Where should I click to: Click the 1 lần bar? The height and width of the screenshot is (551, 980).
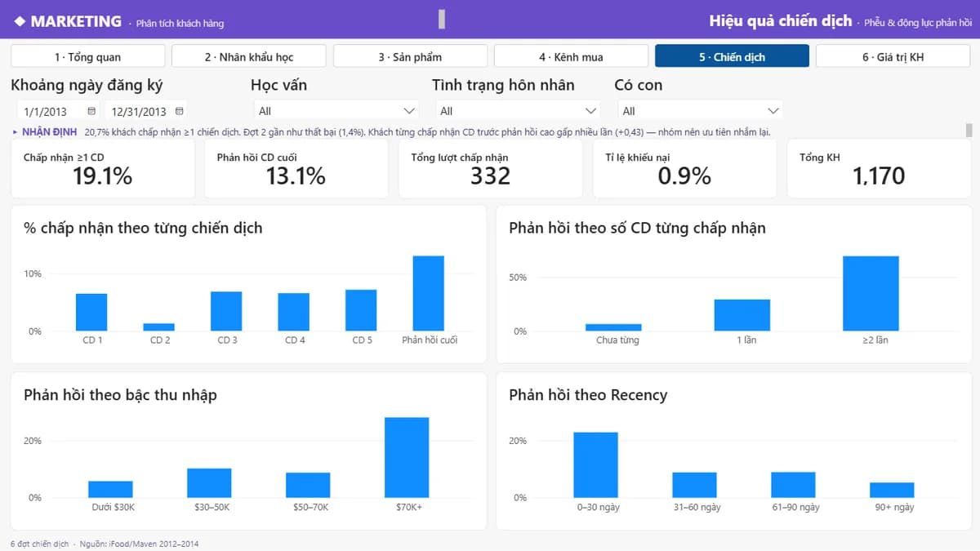point(742,315)
